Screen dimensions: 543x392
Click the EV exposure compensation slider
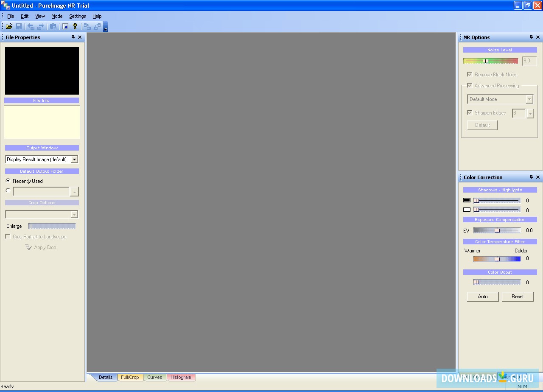tap(497, 230)
